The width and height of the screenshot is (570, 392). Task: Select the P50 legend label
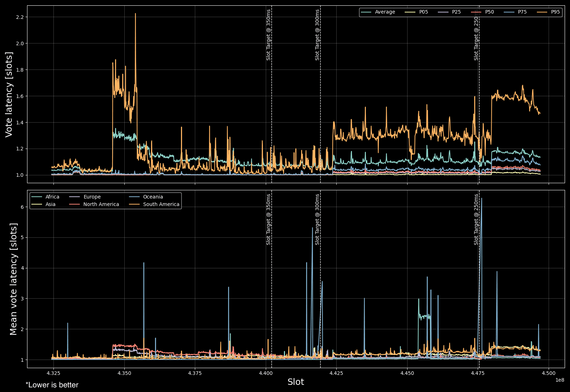point(489,12)
